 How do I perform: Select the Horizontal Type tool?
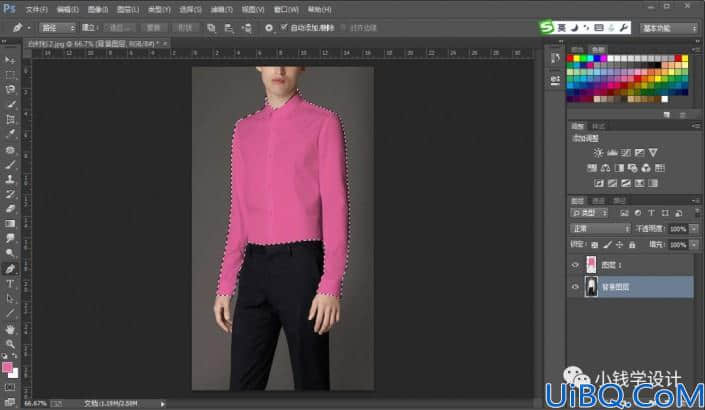[x=10, y=284]
